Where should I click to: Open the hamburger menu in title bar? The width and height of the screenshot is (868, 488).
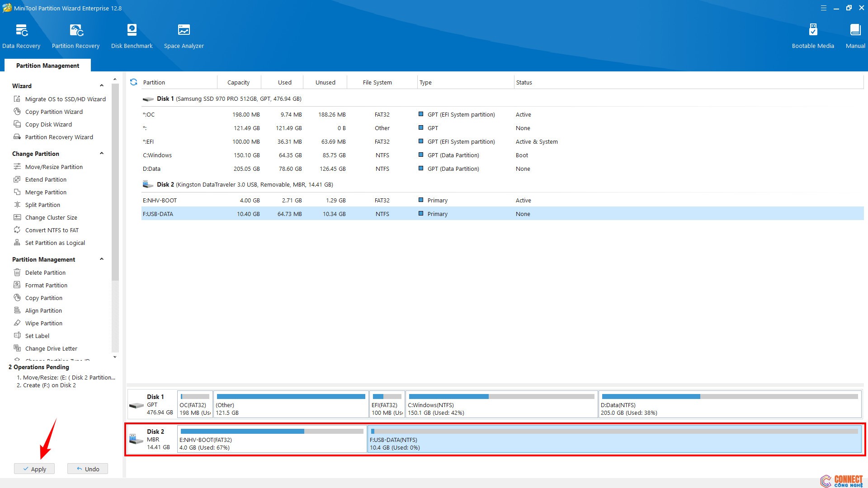[824, 8]
